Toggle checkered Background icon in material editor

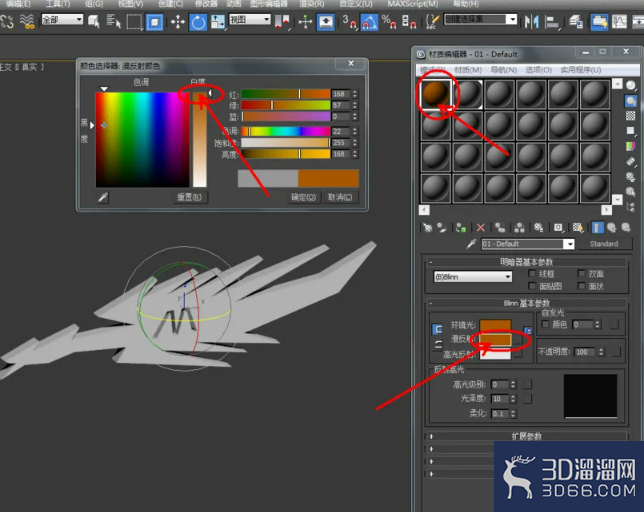(630, 116)
